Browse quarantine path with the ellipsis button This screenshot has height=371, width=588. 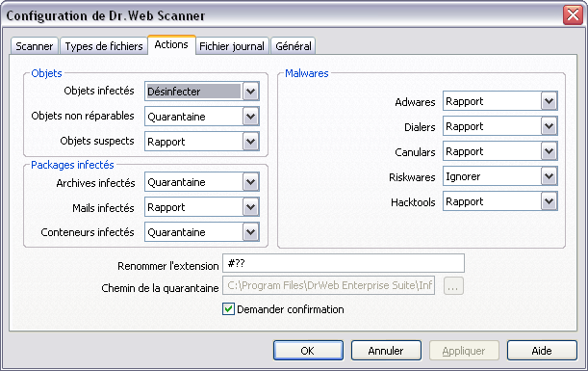click(x=453, y=286)
